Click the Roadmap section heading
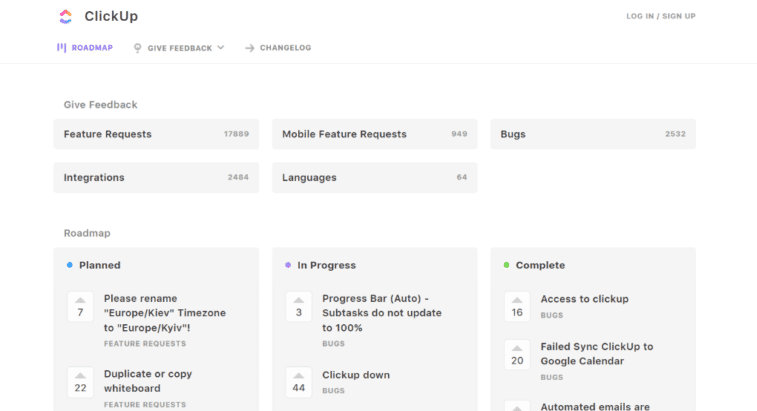 [87, 233]
